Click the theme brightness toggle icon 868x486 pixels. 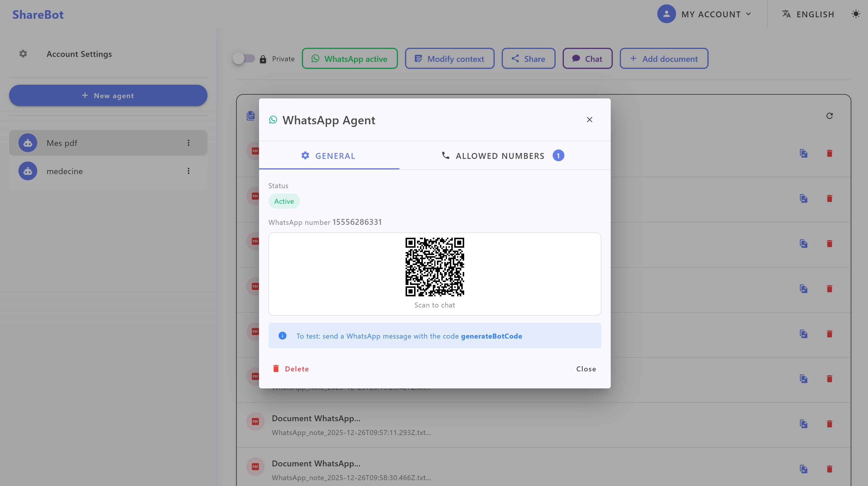tap(855, 14)
